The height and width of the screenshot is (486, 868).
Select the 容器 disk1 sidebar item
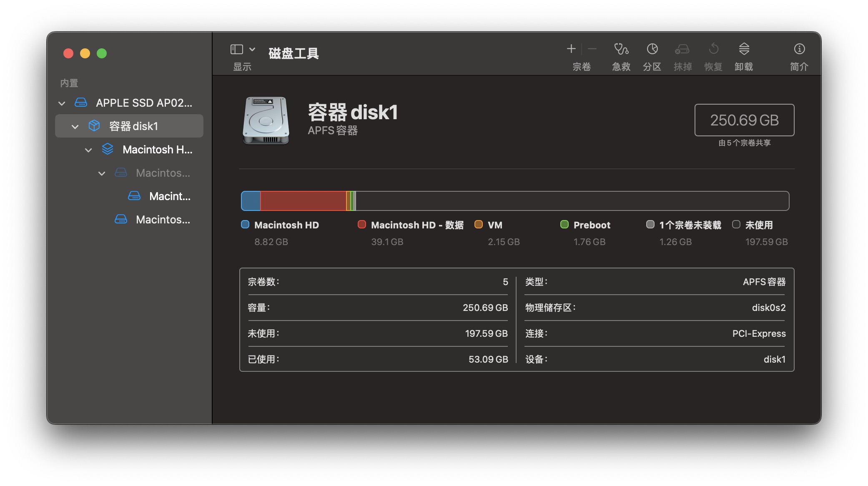click(x=133, y=126)
